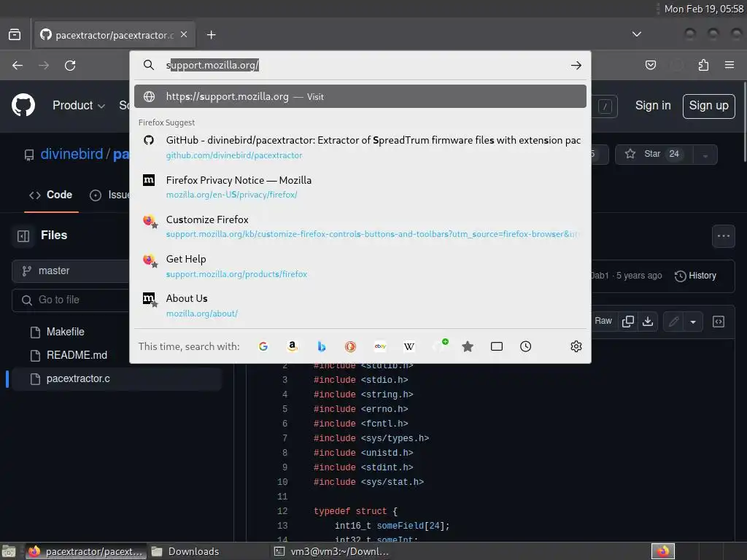The image size is (747, 560).
Task: Click the slash search shortcut box
Action: 605,106
